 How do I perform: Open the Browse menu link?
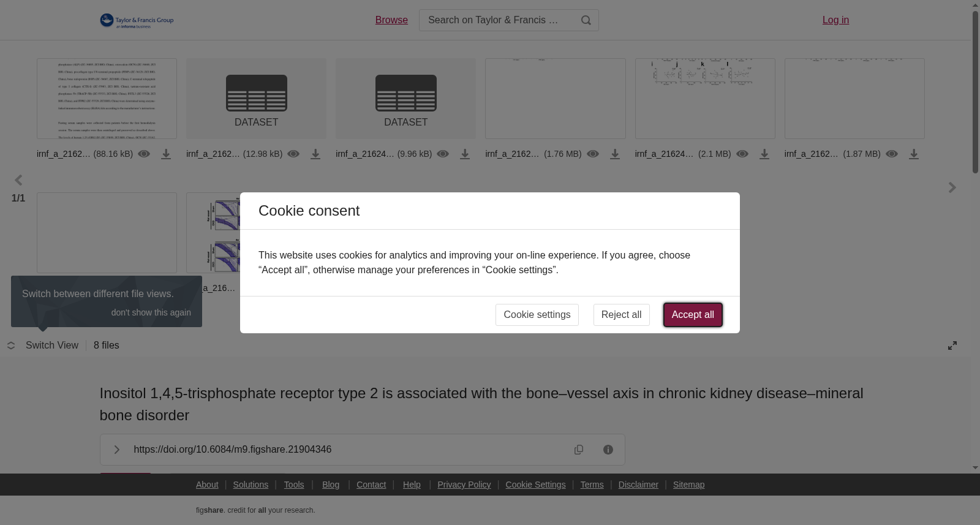coord(391,20)
